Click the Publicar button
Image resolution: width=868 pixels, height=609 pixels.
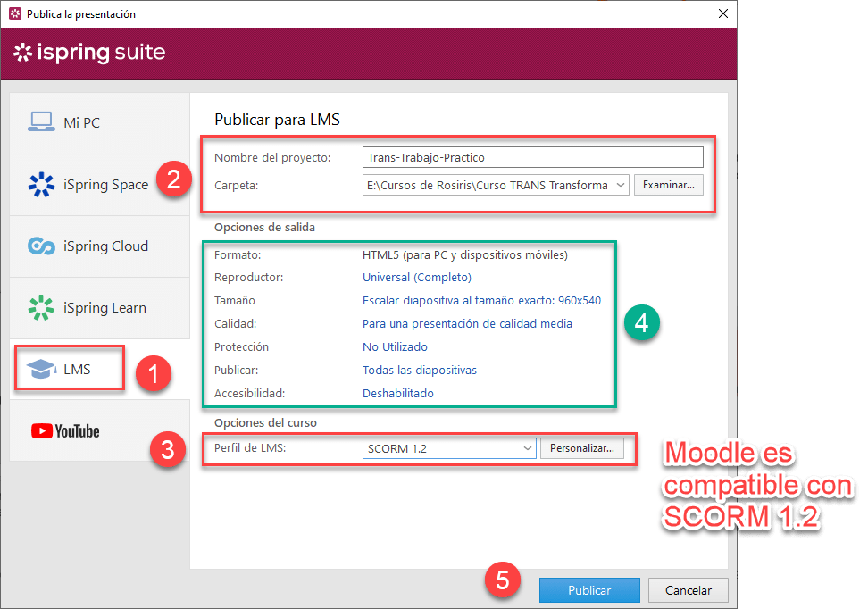pyautogui.click(x=589, y=590)
